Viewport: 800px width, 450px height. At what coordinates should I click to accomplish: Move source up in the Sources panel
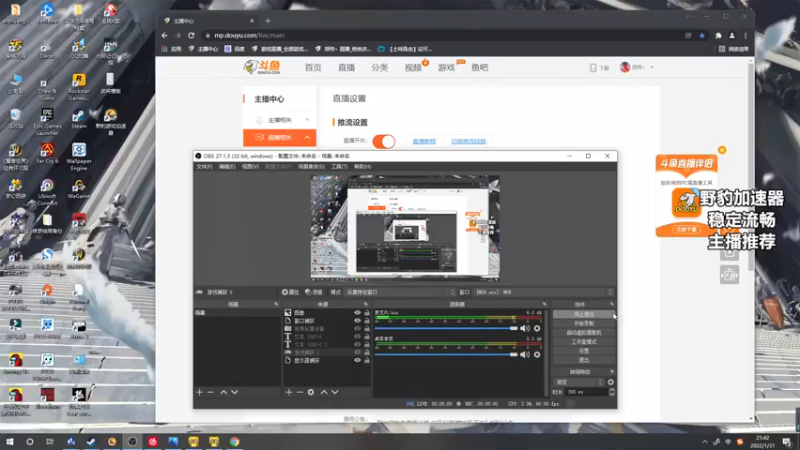coord(324,392)
